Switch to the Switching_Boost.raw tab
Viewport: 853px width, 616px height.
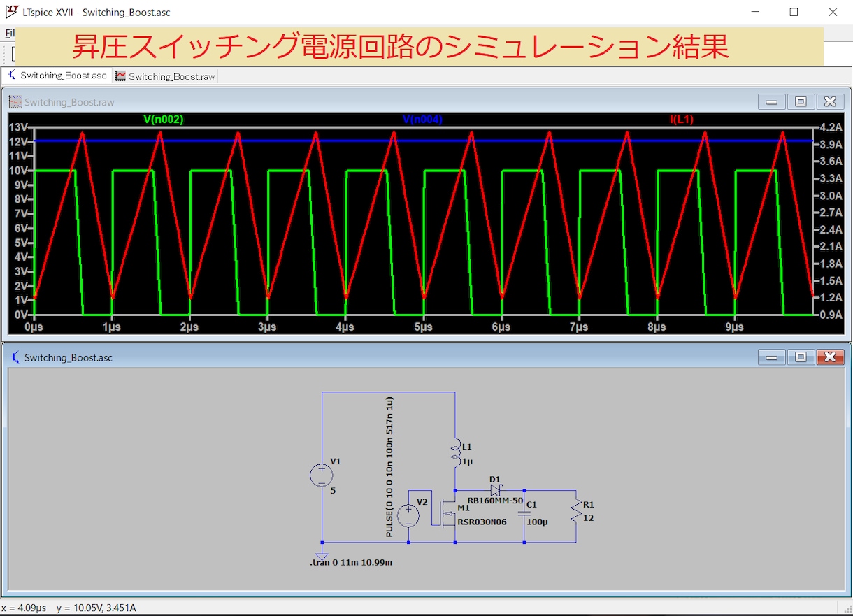(x=165, y=76)
